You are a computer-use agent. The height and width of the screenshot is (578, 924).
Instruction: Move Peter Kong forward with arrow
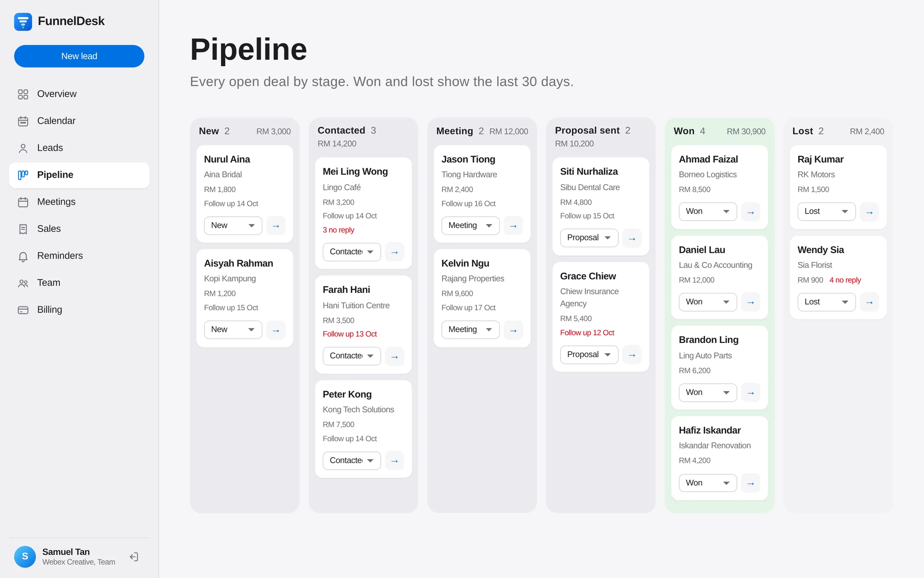point(395,461)
